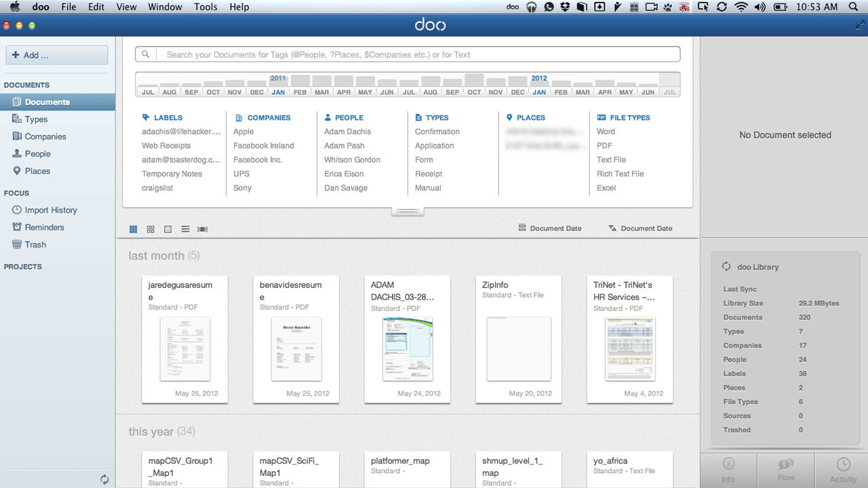Screen dimensions: 868x488
Task: Open the File menu
Action: [x=68, y=7]
